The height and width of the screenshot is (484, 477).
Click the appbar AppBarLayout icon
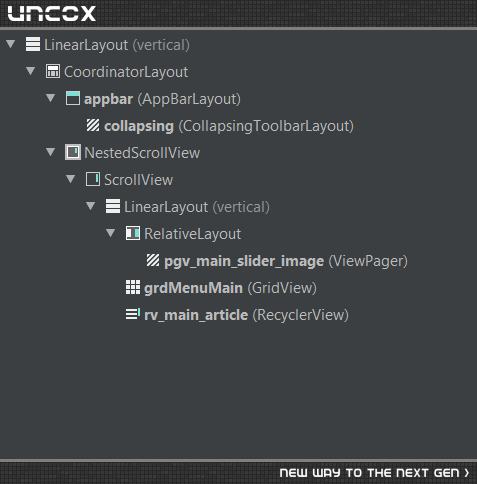point(73,98)
